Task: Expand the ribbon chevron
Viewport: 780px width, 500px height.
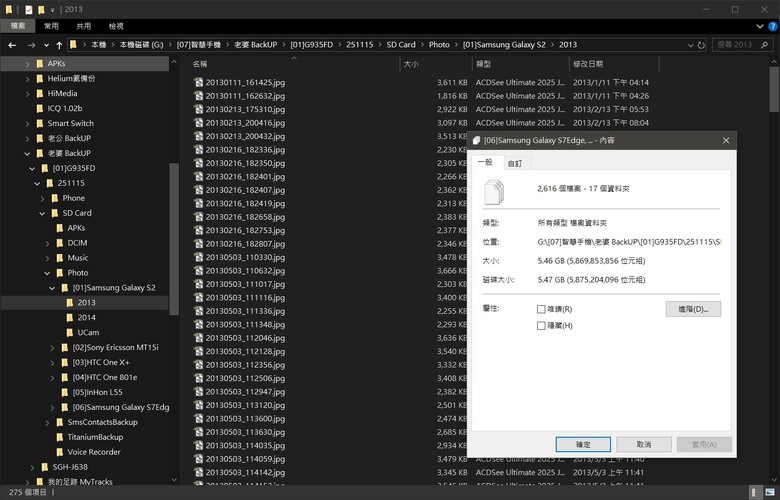Action: pos(760,26)
